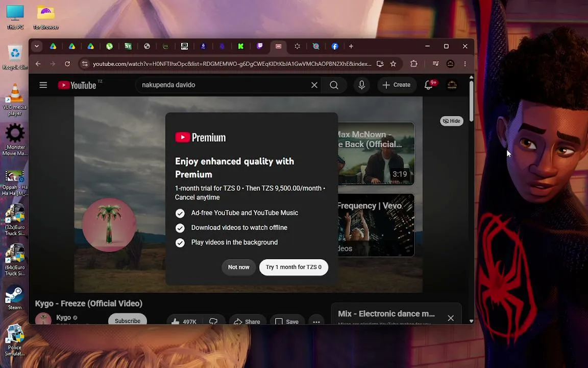
Task: Click the round palm tree channel avatar on video
Action: 109,224
